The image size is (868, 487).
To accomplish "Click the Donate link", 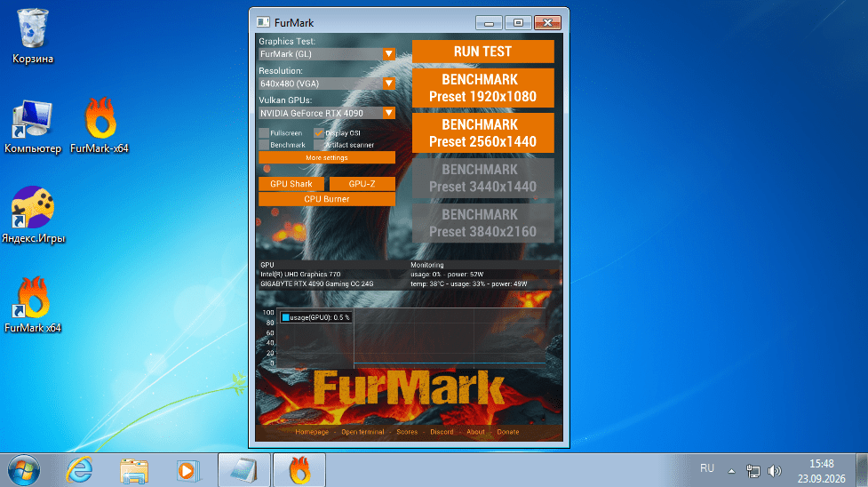I will click(x=507, y=432).
